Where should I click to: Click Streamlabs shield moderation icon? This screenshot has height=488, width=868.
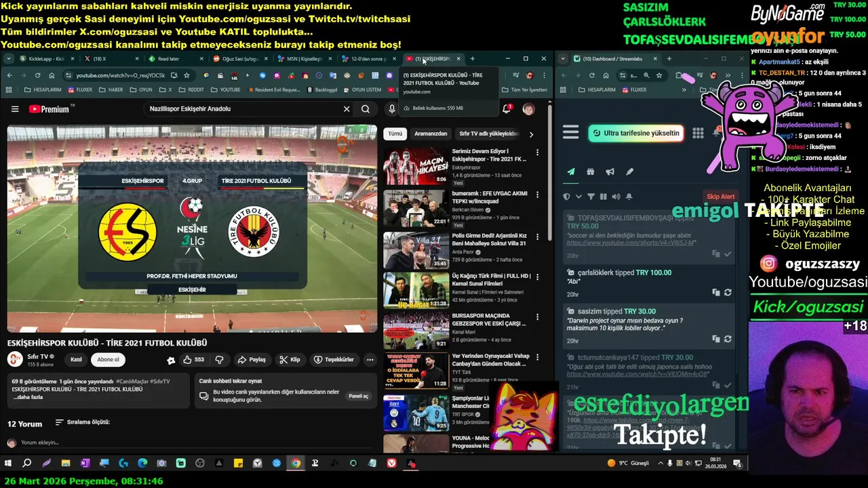click(x=567, y=197)
